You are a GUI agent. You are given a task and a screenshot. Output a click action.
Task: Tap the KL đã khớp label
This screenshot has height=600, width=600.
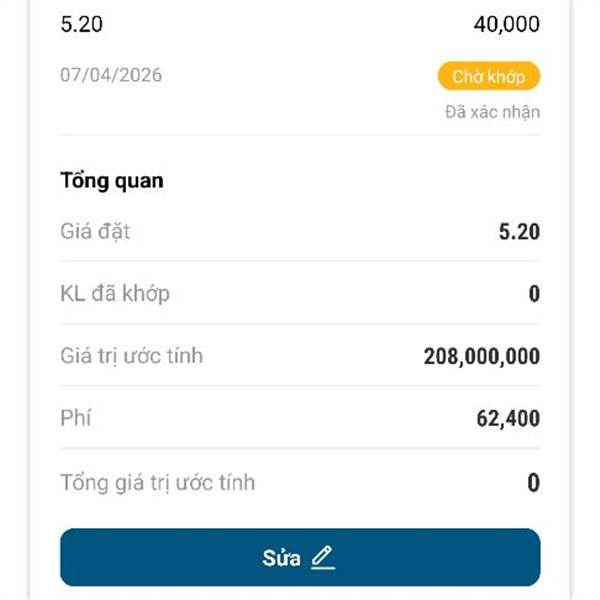point(115,294)
